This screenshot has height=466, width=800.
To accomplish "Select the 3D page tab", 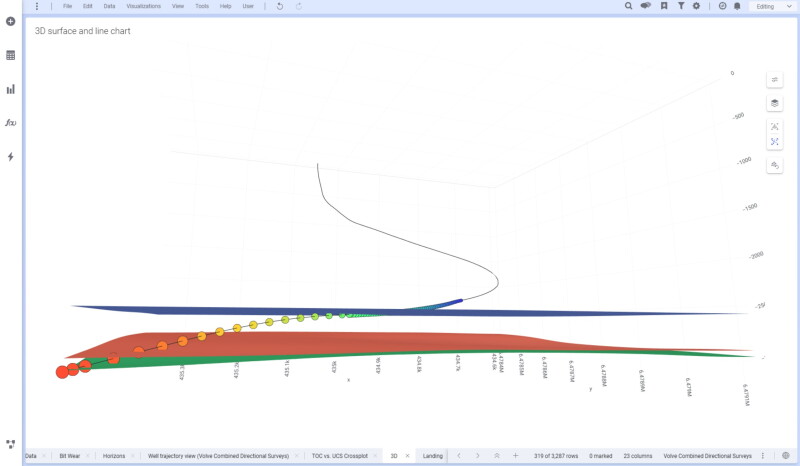I will point(394,456).
